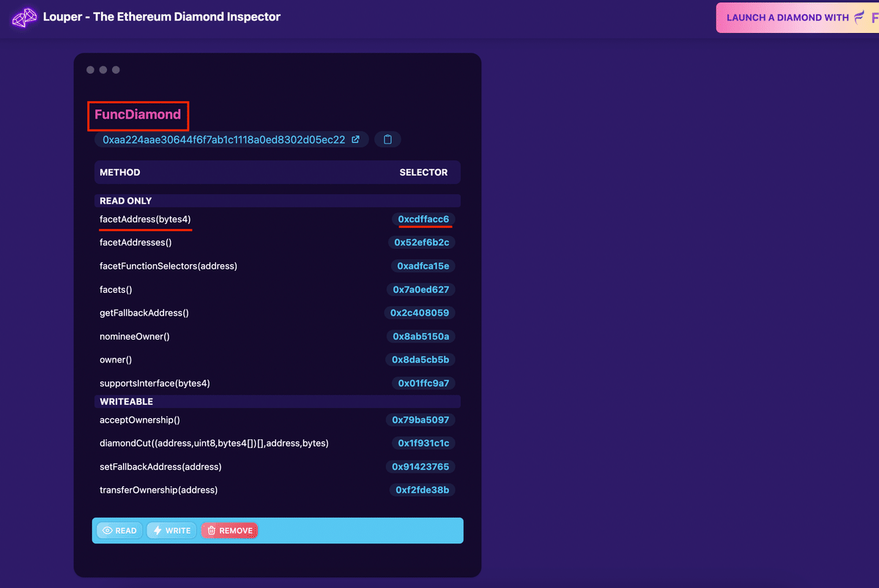The image size is (879, 588).
Task: Click the REMOVE button
Action: (x=229, y=531)
